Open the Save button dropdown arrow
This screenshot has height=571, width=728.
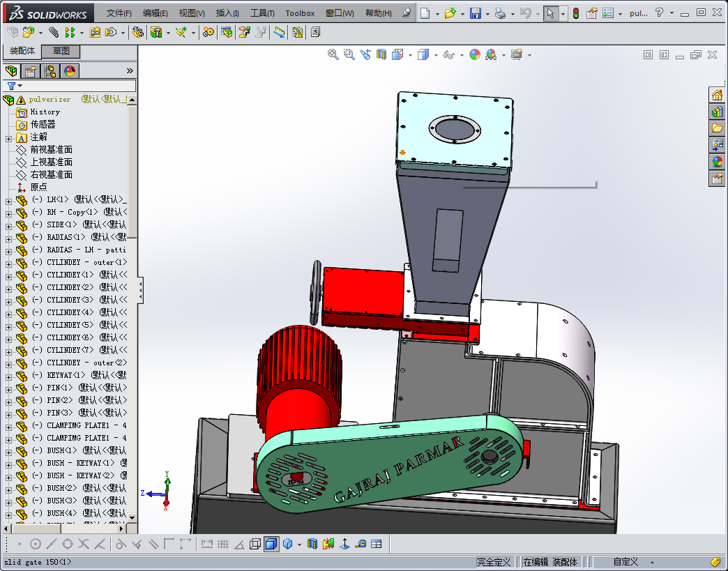487,14
